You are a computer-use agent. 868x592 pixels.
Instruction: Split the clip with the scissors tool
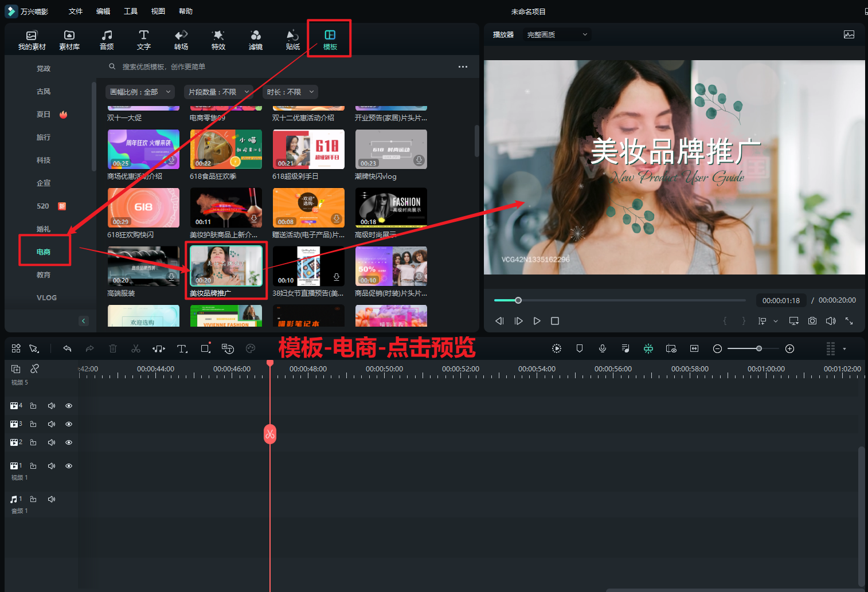136,348
